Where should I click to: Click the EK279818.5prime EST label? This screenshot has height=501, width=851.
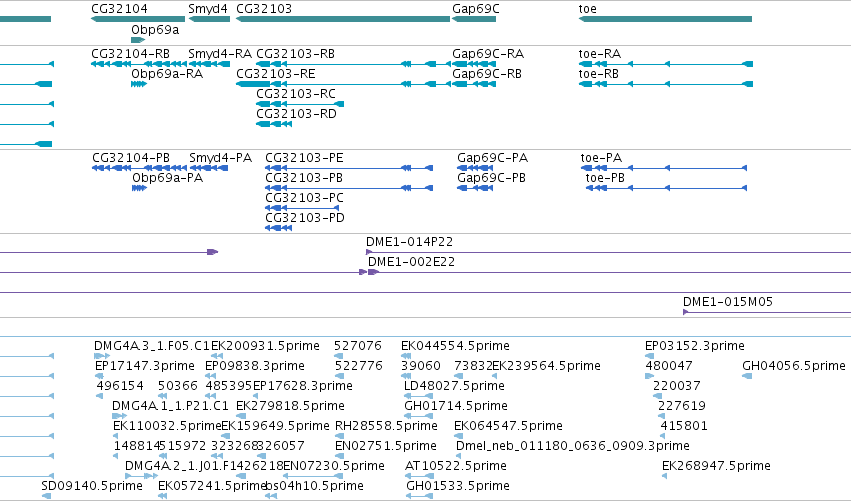pos(290,407)
